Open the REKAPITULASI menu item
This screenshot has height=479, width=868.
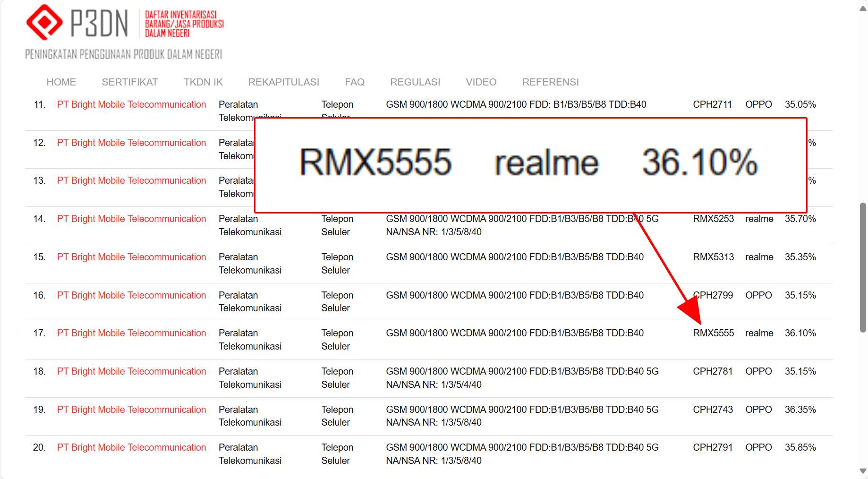point(283,82)
